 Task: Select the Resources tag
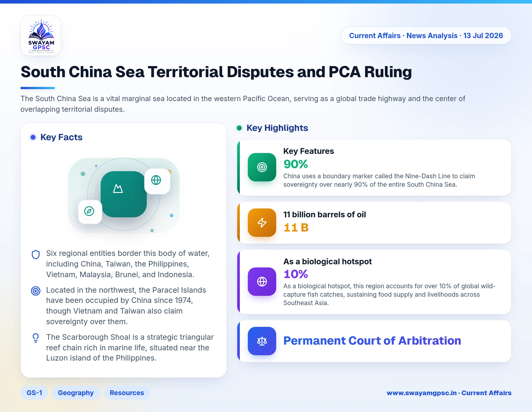pos(127,392)
